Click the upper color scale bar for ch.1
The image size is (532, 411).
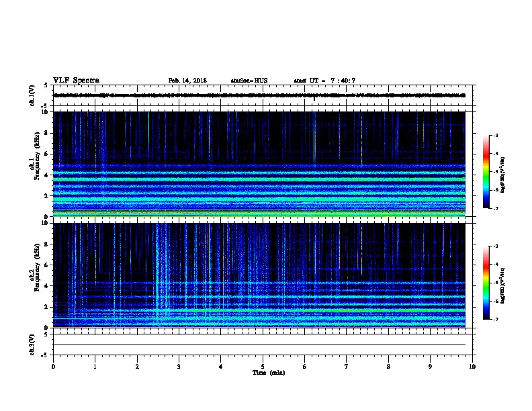point(486,172)
